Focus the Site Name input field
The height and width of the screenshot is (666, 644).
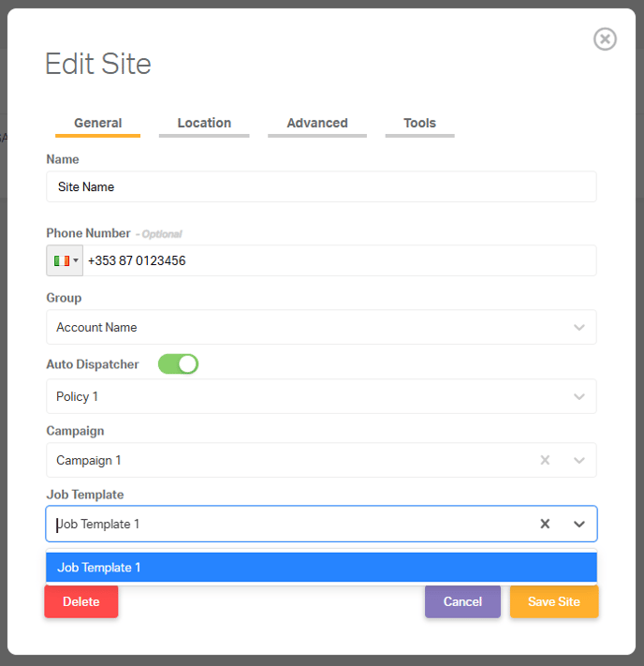click(x=321, y=187)
